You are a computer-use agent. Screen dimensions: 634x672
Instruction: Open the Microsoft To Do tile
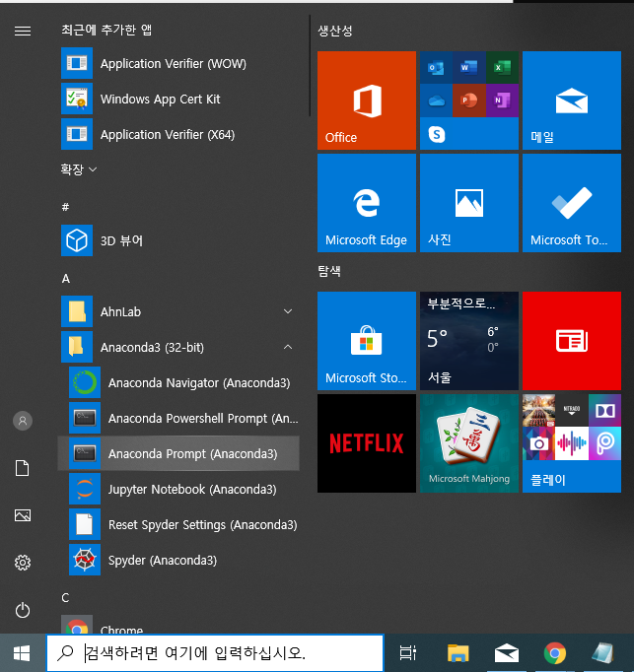pyautogui.click(x=571, y=203)
